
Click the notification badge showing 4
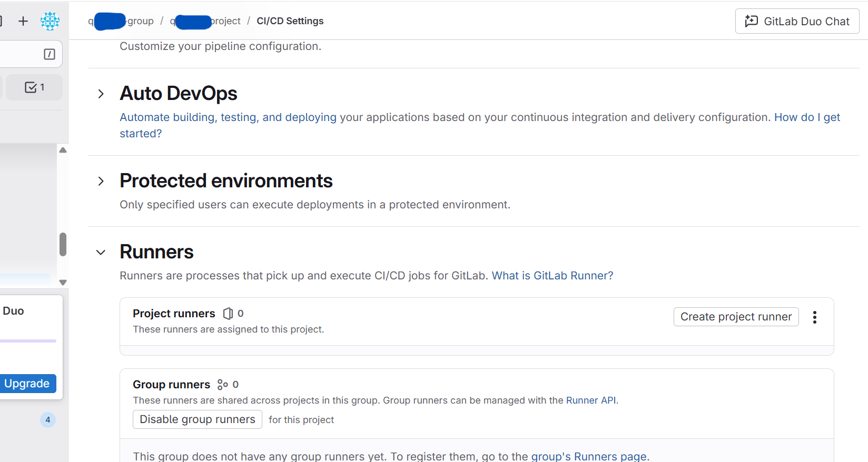[48, 420]
